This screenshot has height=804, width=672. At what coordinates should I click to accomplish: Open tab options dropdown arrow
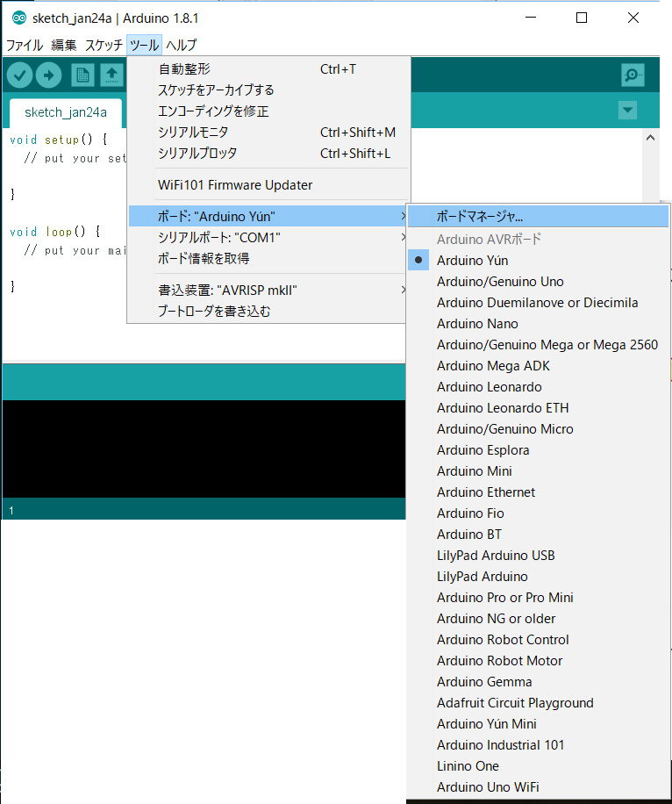pyautogui.click(x=627, y=110)
